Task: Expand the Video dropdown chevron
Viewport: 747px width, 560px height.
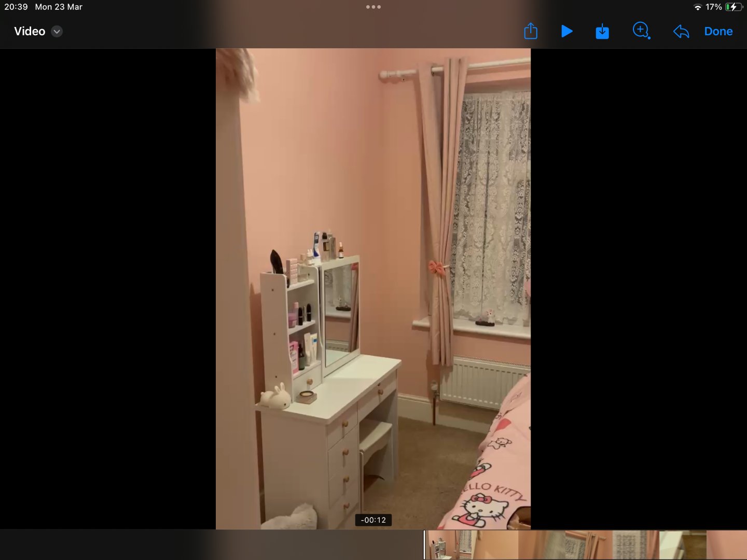Action: coord(57,31)
